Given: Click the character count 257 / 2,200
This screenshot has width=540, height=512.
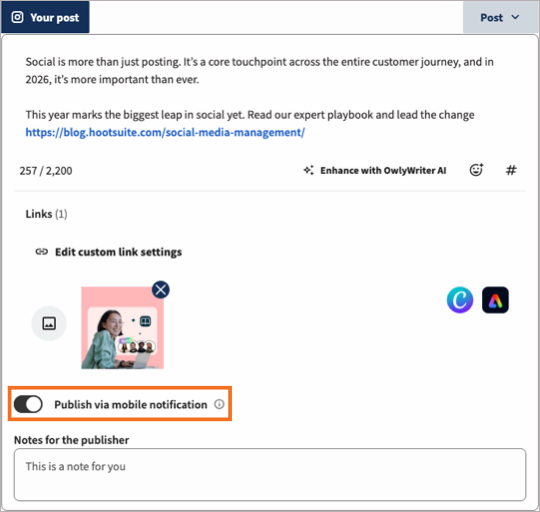Looking at the screenshot, I should 46,171.
